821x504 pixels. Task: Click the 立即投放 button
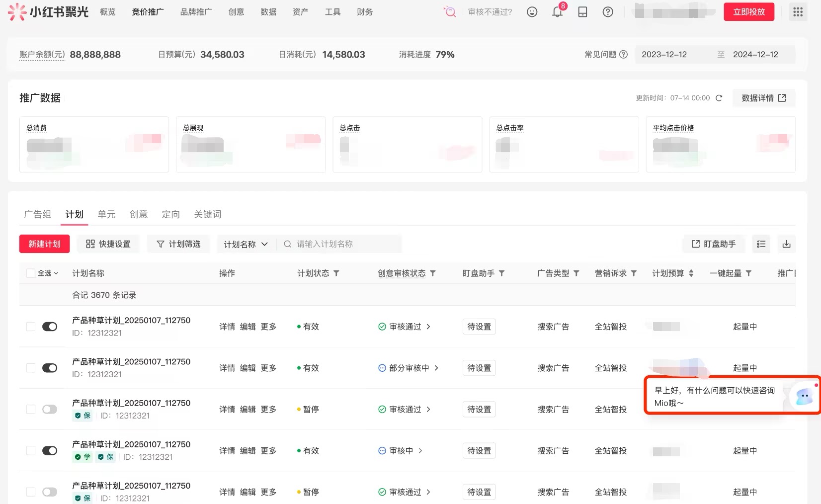748,12
